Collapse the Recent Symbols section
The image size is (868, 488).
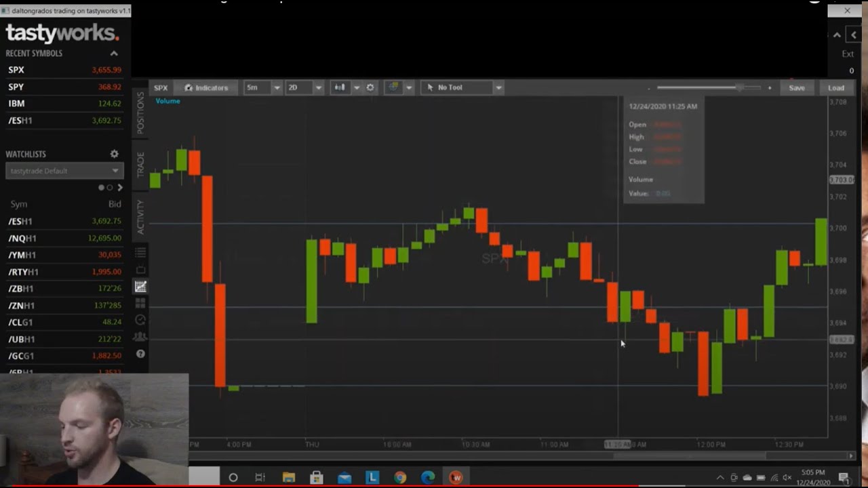(x=114, y=54)
